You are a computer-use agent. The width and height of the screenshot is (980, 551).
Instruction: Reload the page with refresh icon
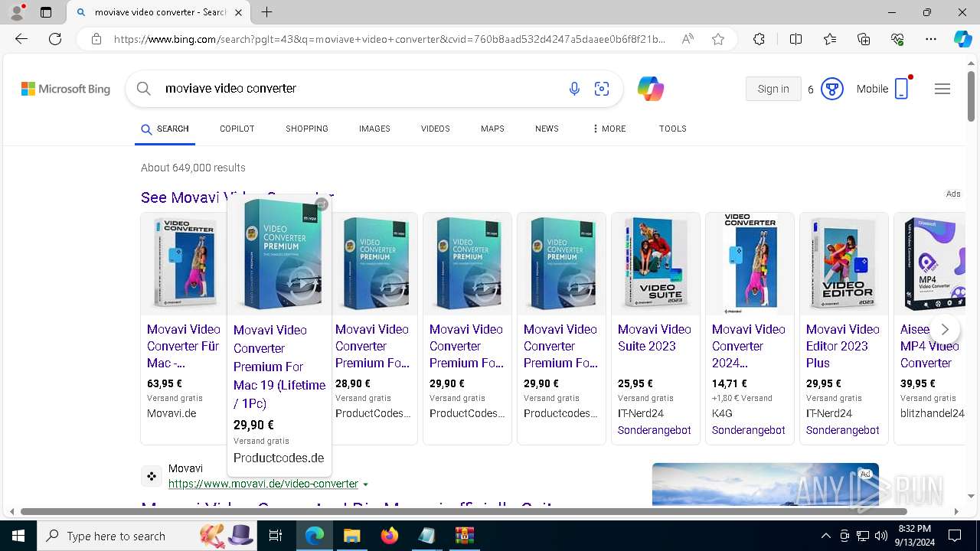tap(55, 39)
